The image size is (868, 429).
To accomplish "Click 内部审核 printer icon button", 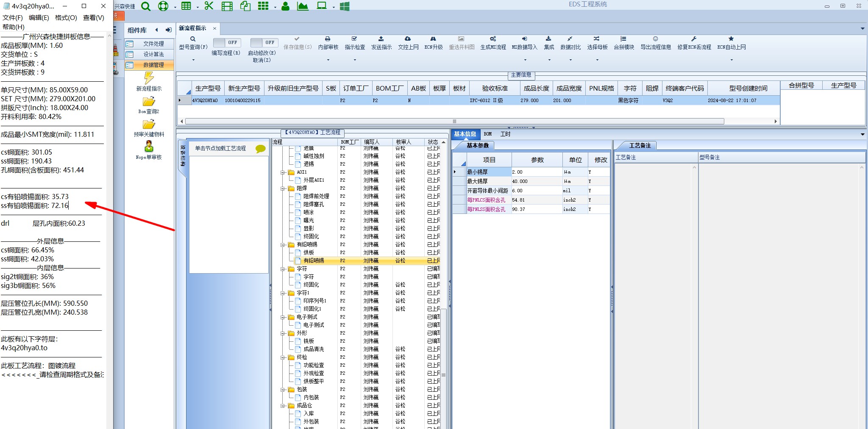I will 328,43.
